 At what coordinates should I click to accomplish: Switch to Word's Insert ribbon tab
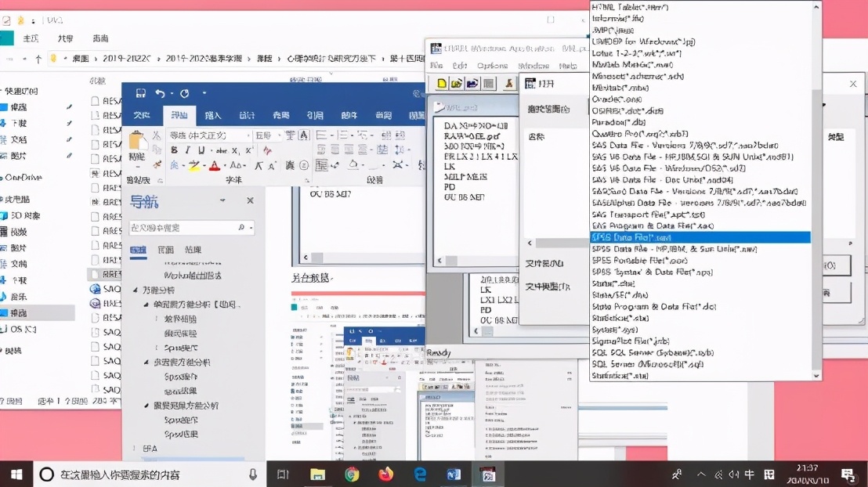[212, 114]
